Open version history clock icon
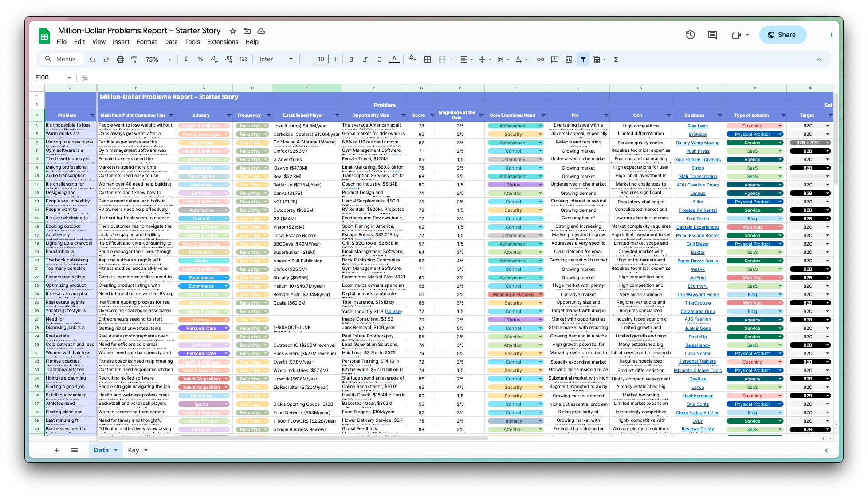The height and width of the screenshot is (495, 868). [x=691, y=35]
